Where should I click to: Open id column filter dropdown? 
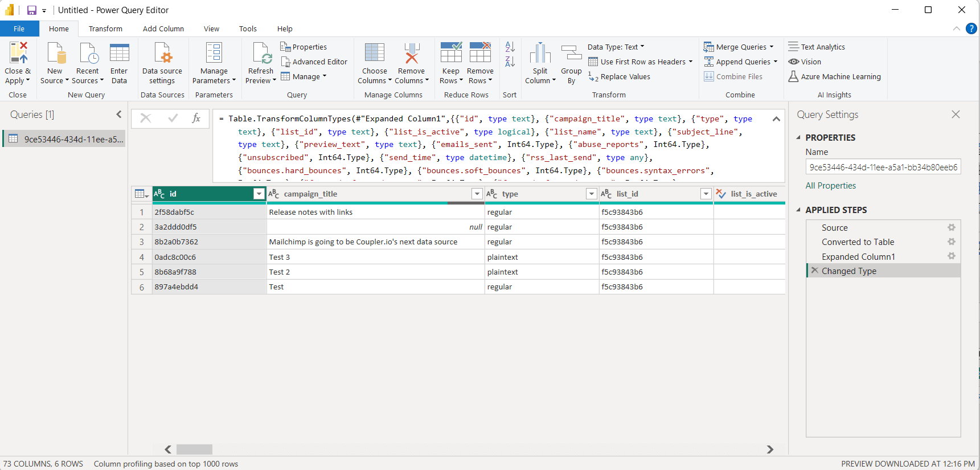(x=259, y=194)
